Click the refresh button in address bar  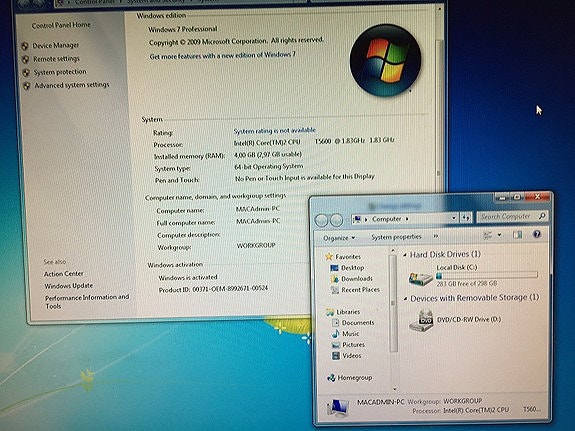[466, 218]
